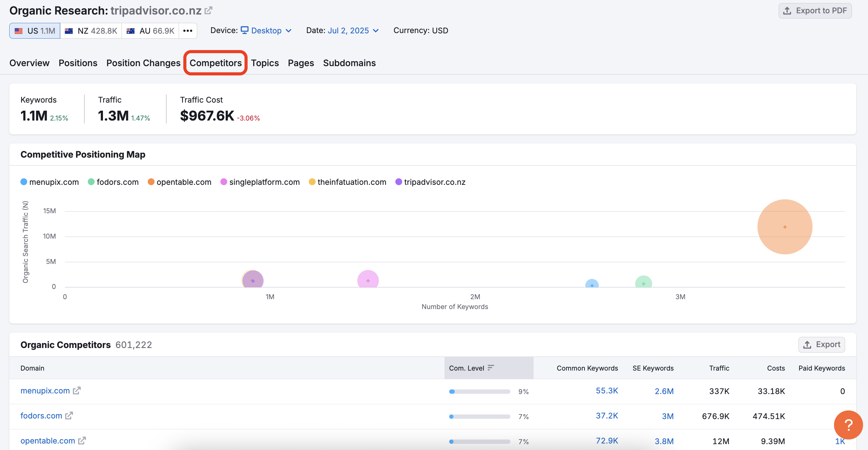
Task: Click the Export to PDF upload icon
Action: point(787,11)
